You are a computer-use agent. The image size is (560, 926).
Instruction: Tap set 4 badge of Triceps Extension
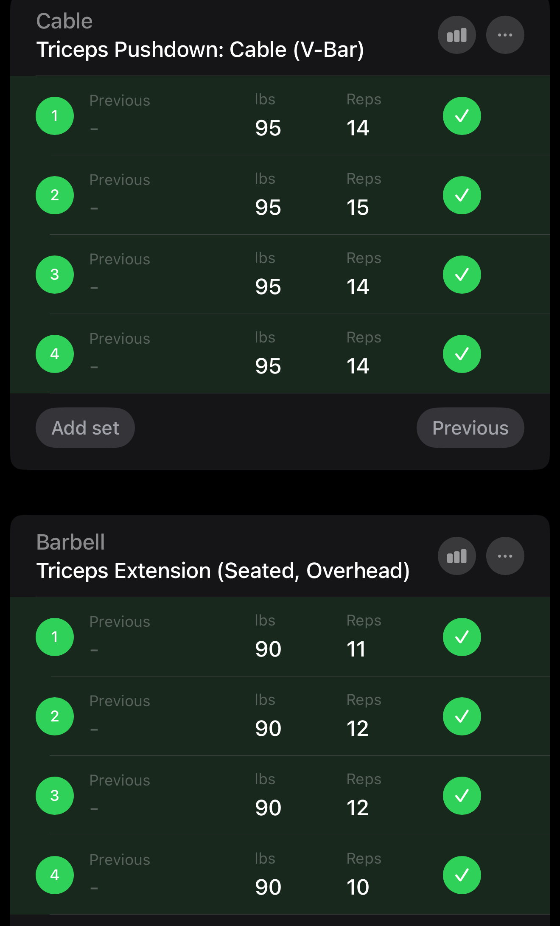55,875
